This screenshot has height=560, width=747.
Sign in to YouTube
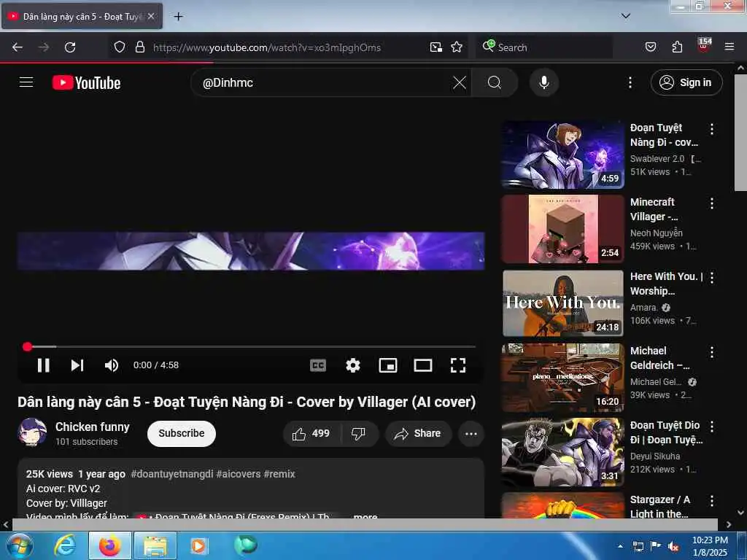(686, 82)
